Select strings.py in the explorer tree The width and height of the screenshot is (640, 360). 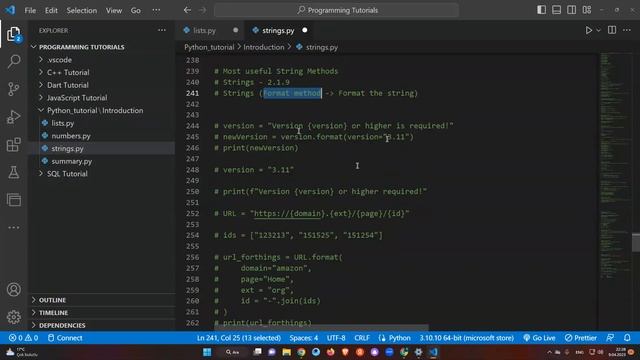point(101,148)
